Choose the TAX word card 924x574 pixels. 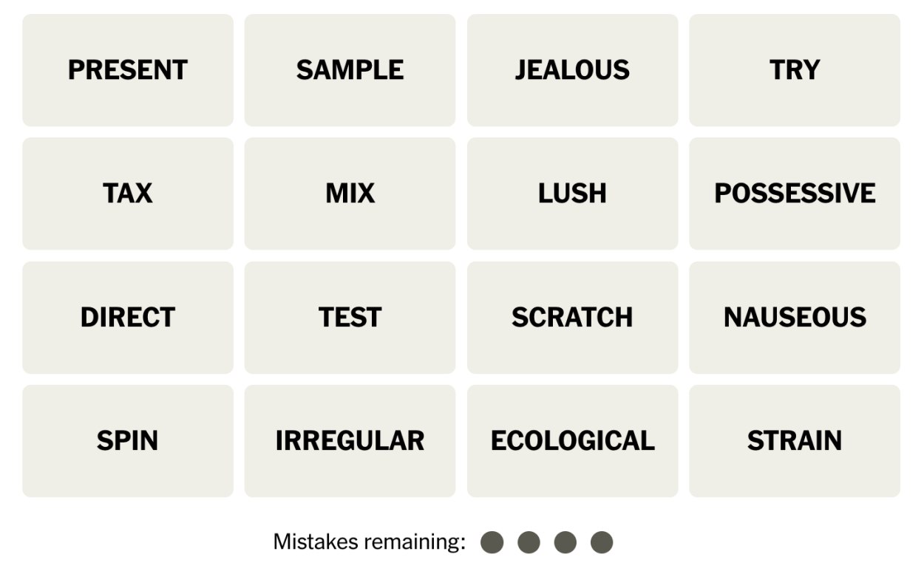pos(128,194)
